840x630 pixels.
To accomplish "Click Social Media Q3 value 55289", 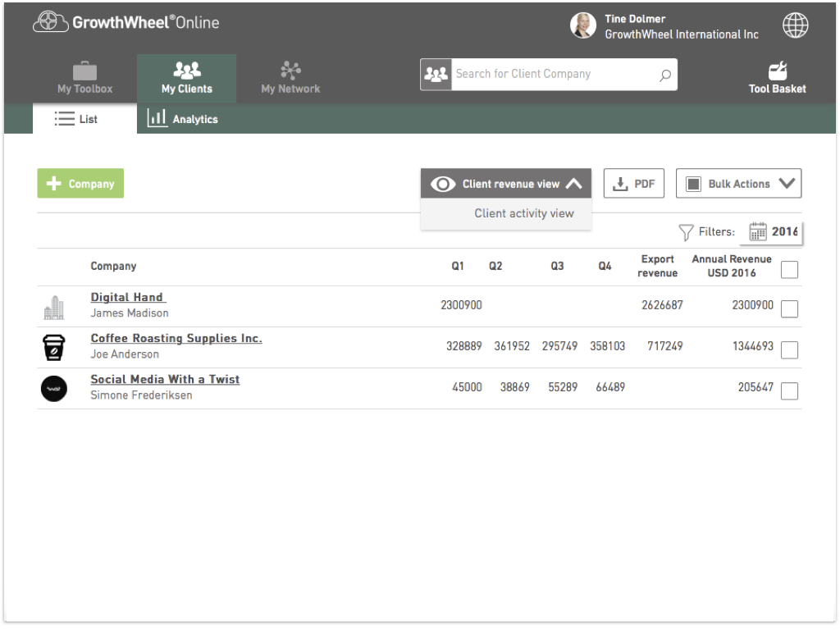I will [563, 387].
